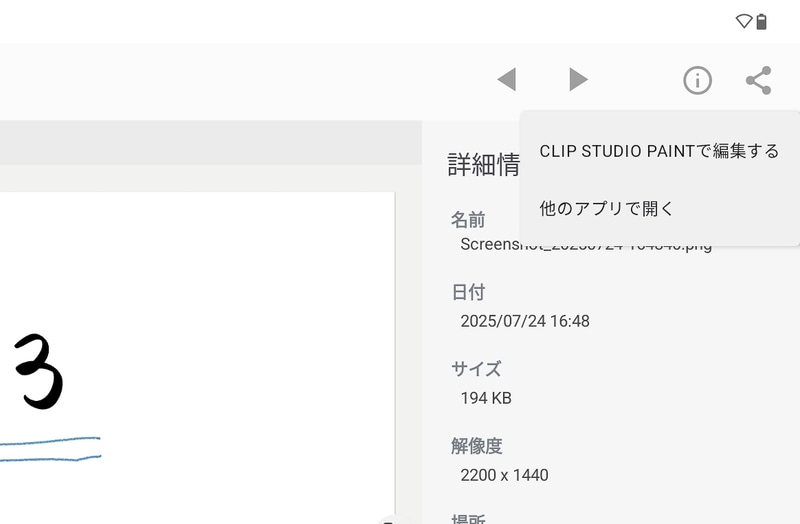
Task: Go to the previous image arrow
Action: [507, 80]
